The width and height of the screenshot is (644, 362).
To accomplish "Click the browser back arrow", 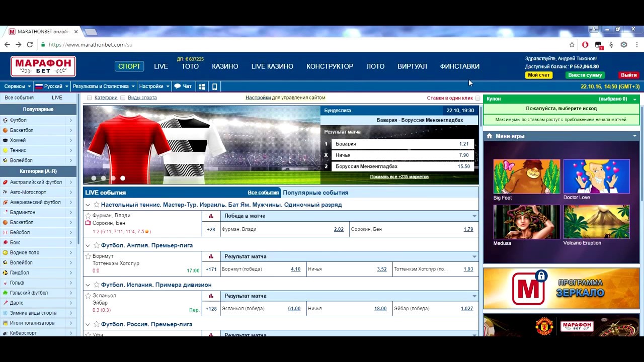I will coord(7,45).
